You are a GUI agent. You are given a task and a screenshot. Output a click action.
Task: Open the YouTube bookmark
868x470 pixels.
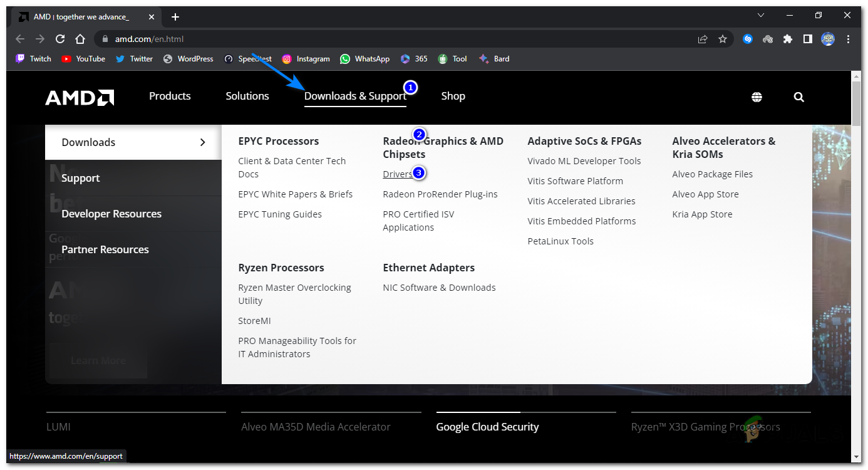coord(83,58)
